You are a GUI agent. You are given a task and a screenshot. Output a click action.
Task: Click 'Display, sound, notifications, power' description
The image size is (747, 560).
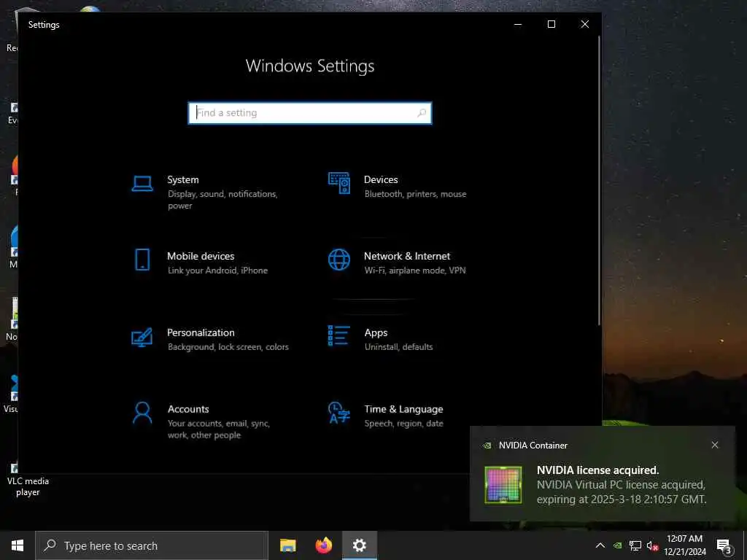click(x=222, y=200)
